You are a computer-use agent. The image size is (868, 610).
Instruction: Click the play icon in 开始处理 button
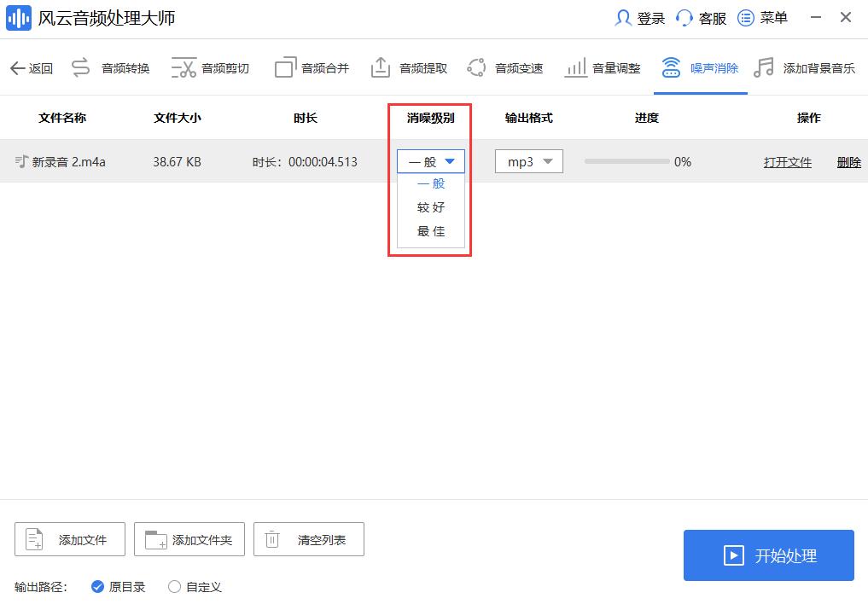pyautogui.click(x=733, y=555)
